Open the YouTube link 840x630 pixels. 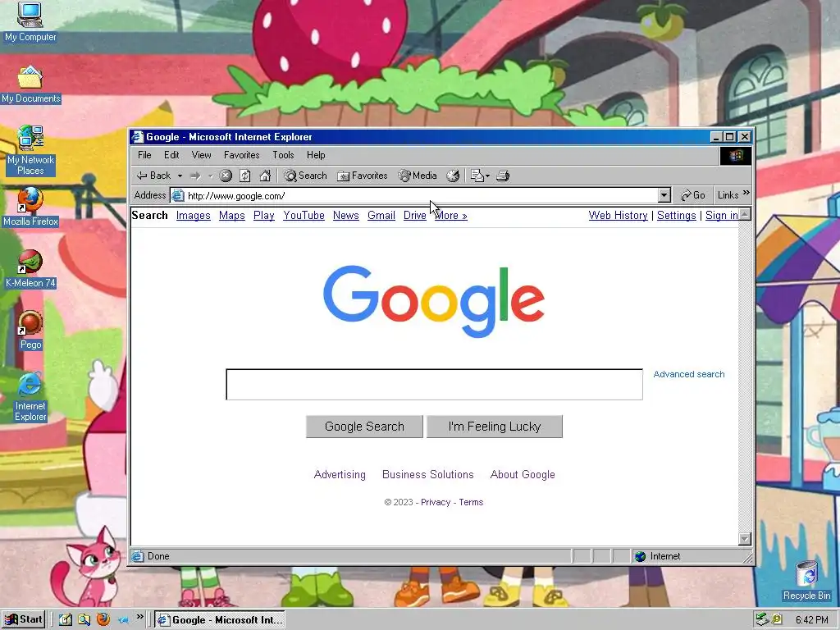coord(304,216)
